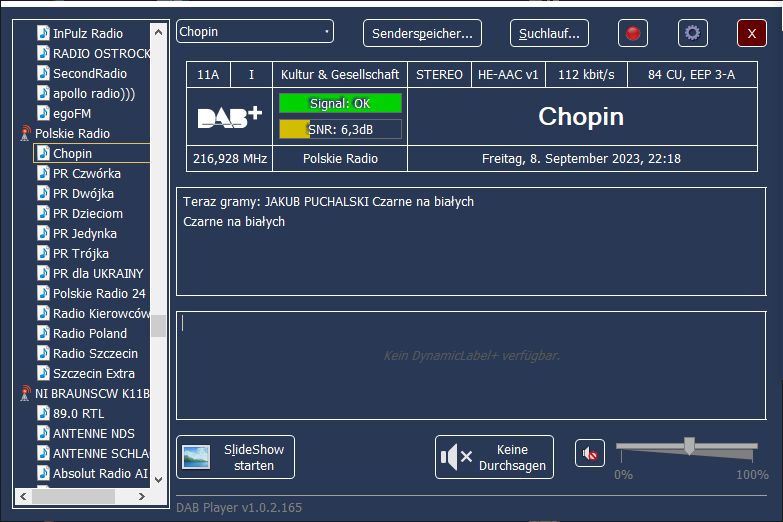Click the music note icon beside PR Trójka
The image size is (783, 522).
point(43,253)
